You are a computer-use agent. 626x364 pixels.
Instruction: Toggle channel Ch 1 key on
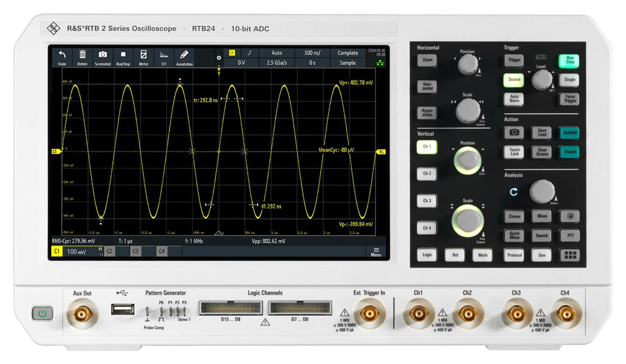click(x=427, y=147)
